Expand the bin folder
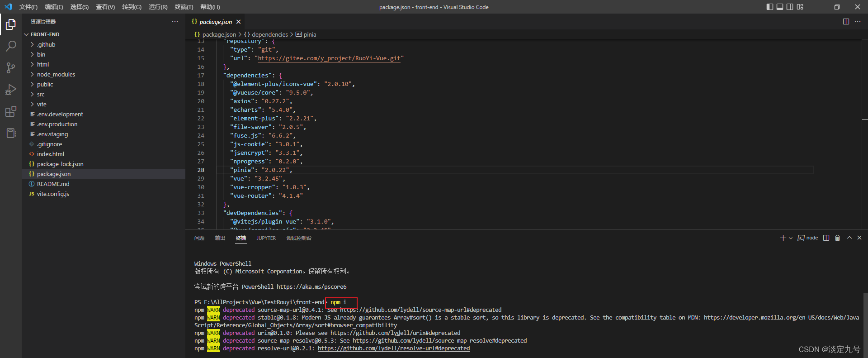Image resolution: width=868 pixels, height=358 pixels. [104, 54]
